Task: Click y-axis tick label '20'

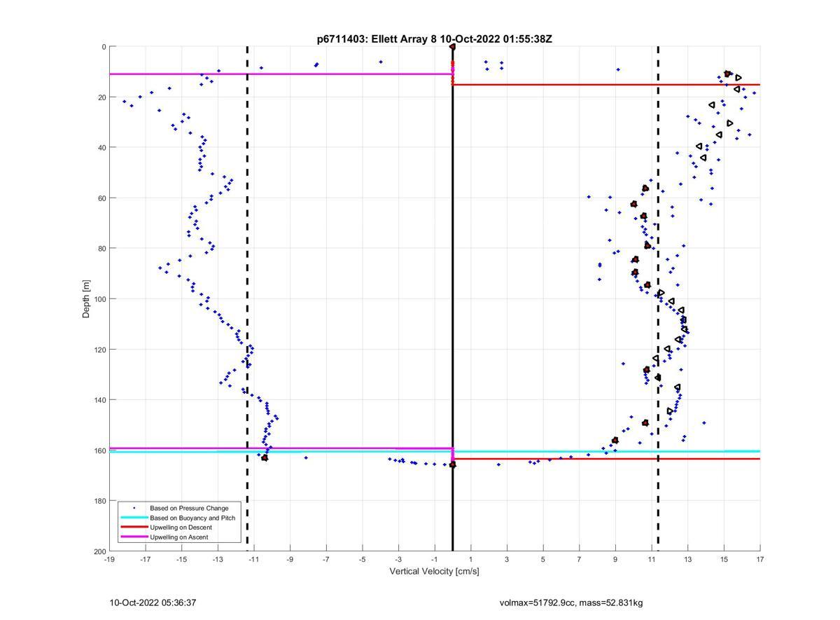Action: (101, 97)
